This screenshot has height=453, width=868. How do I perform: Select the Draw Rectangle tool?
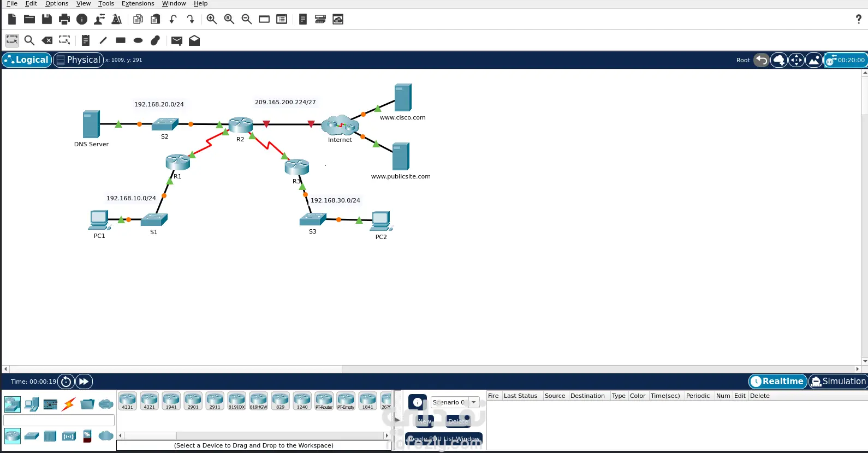(x=121, y=40)
